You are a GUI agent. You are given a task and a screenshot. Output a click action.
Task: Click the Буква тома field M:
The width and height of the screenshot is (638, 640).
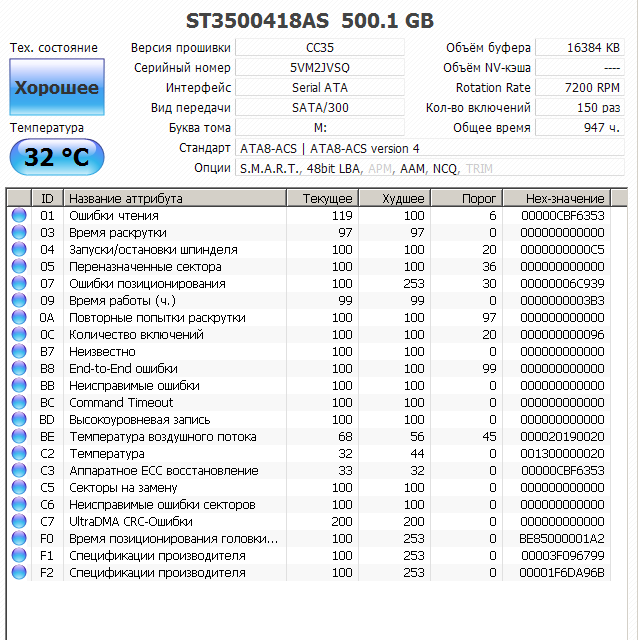pos(320,128)
